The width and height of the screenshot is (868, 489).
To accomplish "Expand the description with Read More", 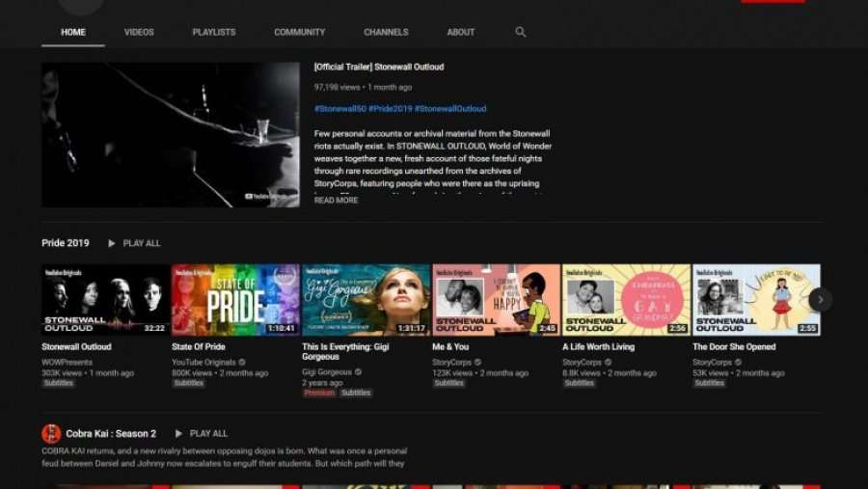I will click(336, 201).
